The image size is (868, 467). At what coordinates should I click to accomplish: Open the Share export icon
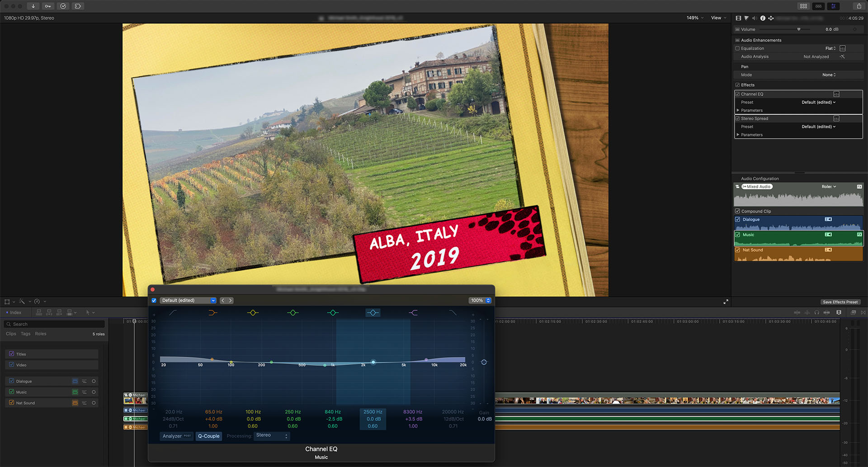(859, 6)
